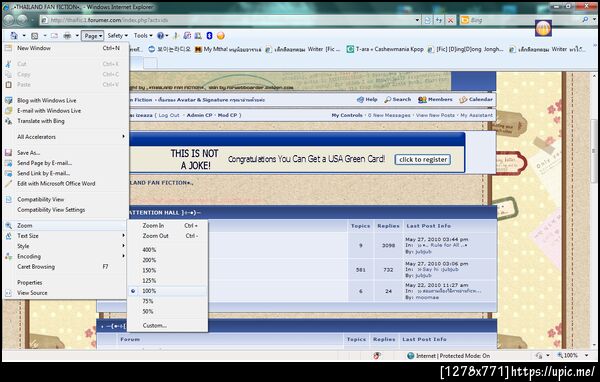Click the Read Mail toolbar icon
This screenshot has height=382, width=600.
click(x=54, y=36)
